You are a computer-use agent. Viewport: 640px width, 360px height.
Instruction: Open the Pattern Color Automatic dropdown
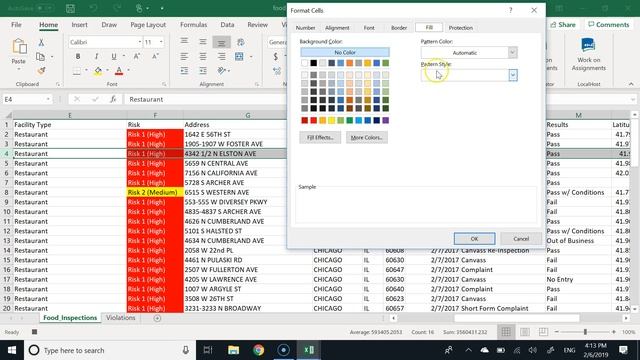pyautogui.click(x=513, y=53)
